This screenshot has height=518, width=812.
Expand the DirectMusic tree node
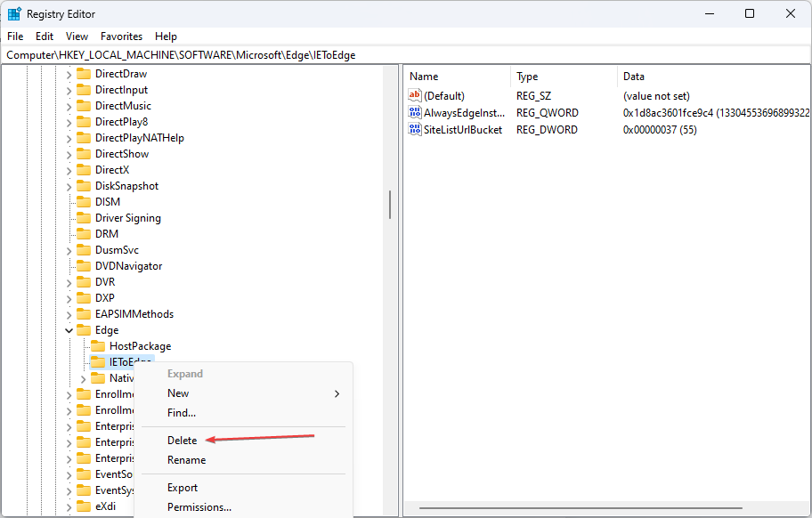pos(69,107)
